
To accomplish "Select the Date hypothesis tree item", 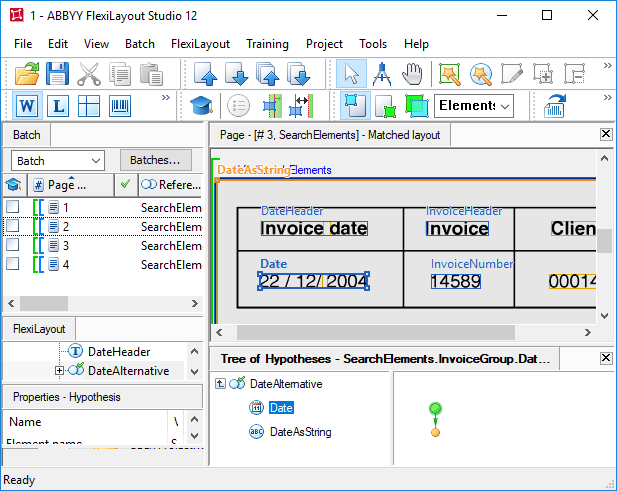I will (x=281, y=408).
